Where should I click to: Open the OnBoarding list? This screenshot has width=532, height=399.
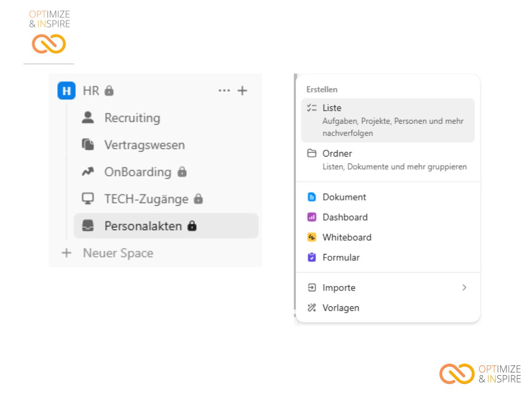coord(137,172)
